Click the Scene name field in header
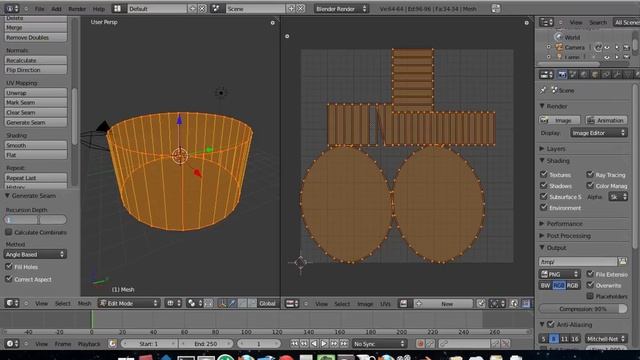 (x=255, y=9)
